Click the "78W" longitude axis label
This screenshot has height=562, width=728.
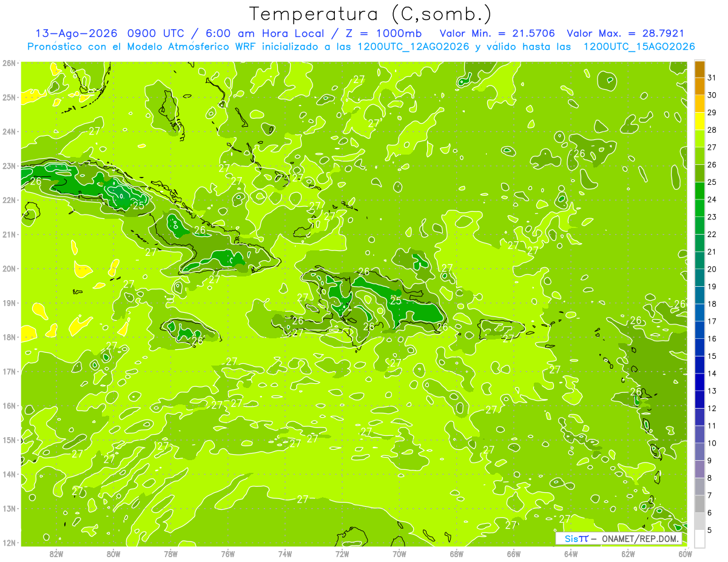[x=171, y=554]
